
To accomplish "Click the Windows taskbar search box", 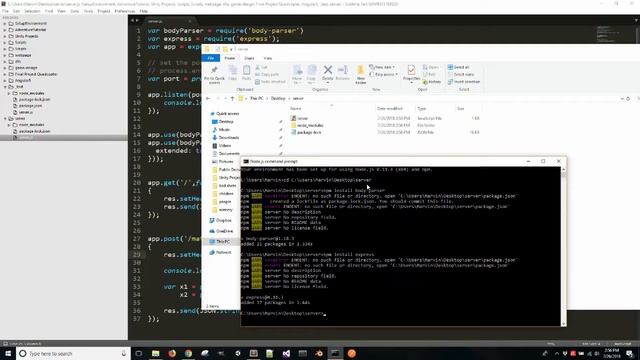I will tap(73, 353).
